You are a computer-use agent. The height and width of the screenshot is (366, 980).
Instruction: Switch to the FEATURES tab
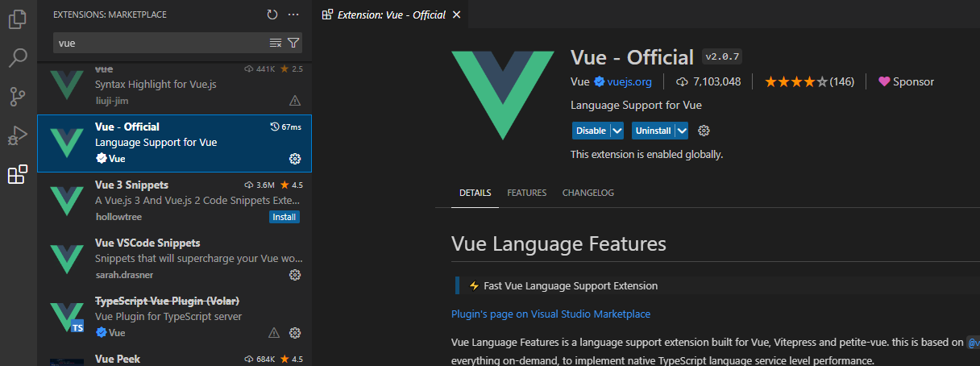527,193
